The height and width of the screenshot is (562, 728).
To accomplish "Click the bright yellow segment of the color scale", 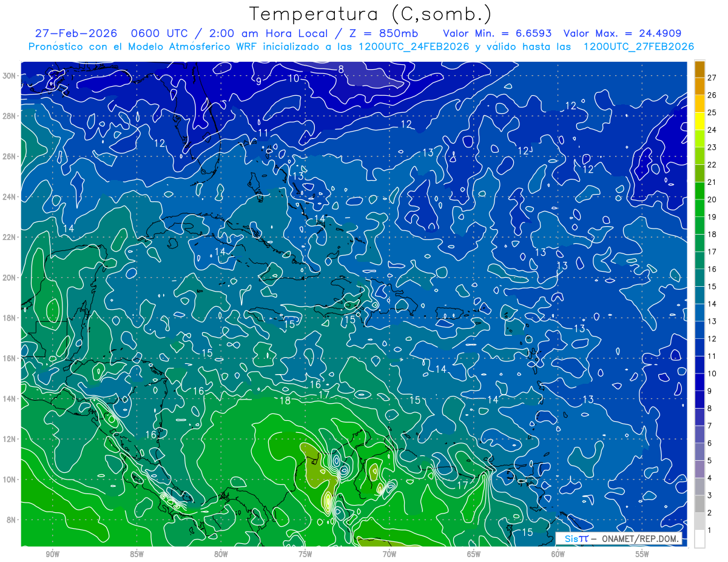I will tap(699, 121).
